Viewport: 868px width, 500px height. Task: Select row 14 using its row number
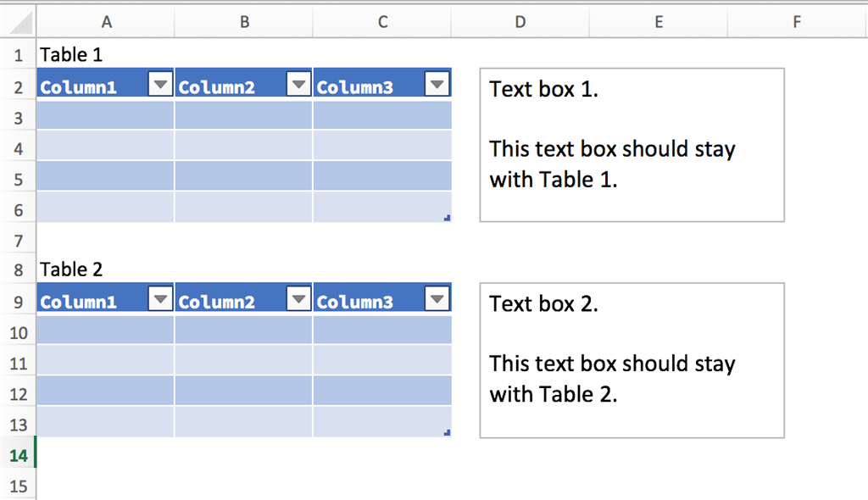(18, 456)
